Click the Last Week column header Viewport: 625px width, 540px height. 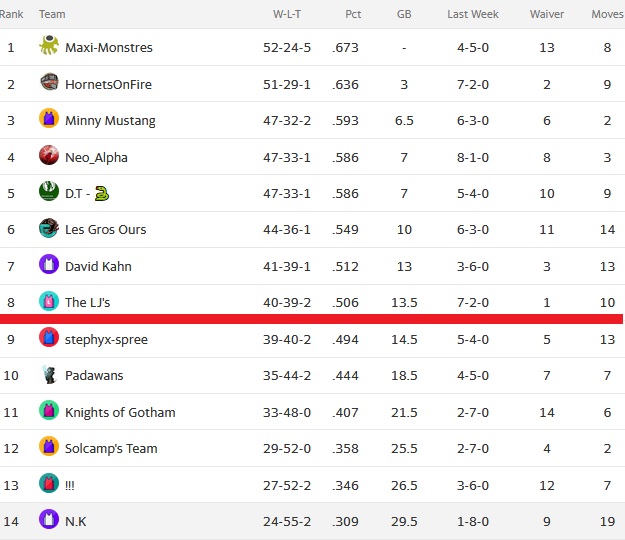pos(473,14)
